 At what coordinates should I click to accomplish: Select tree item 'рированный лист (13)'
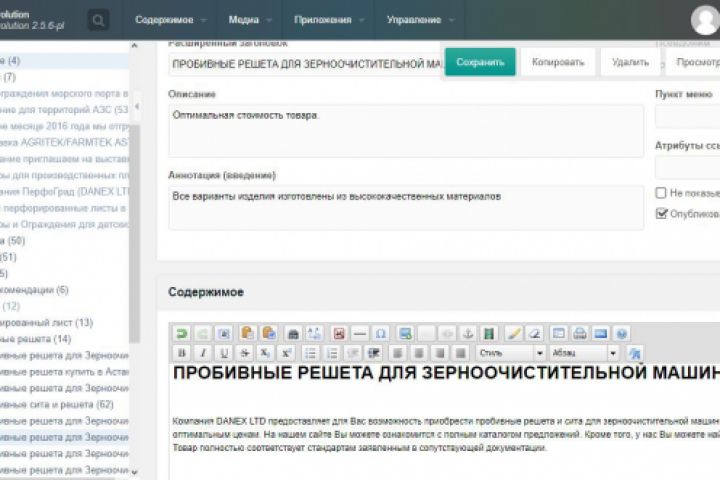[46, 322]
